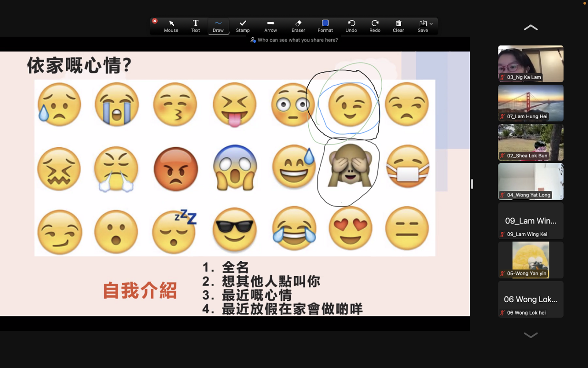Click the angry red face emoji
The width and height of the screenshot is (588, 368).
point(175,169)
